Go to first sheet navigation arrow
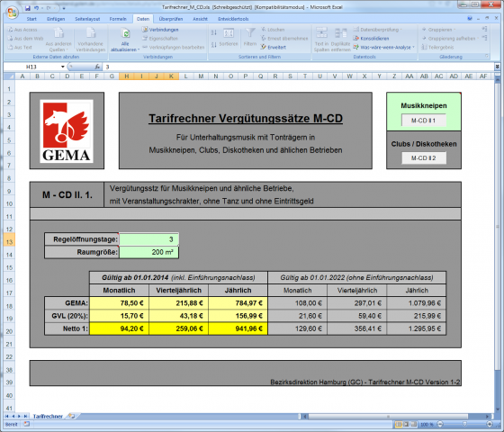 pyautogui.click(x=7, y=416)
